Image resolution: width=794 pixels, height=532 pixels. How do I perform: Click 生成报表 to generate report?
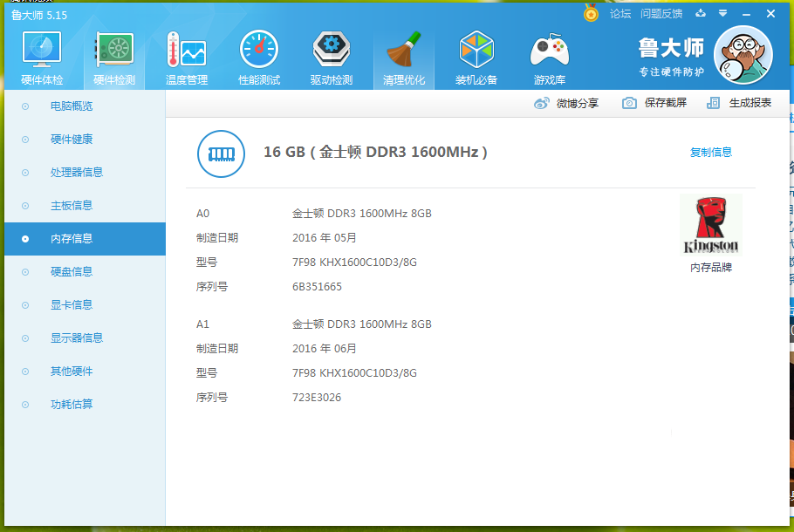(x=739, y=103)
